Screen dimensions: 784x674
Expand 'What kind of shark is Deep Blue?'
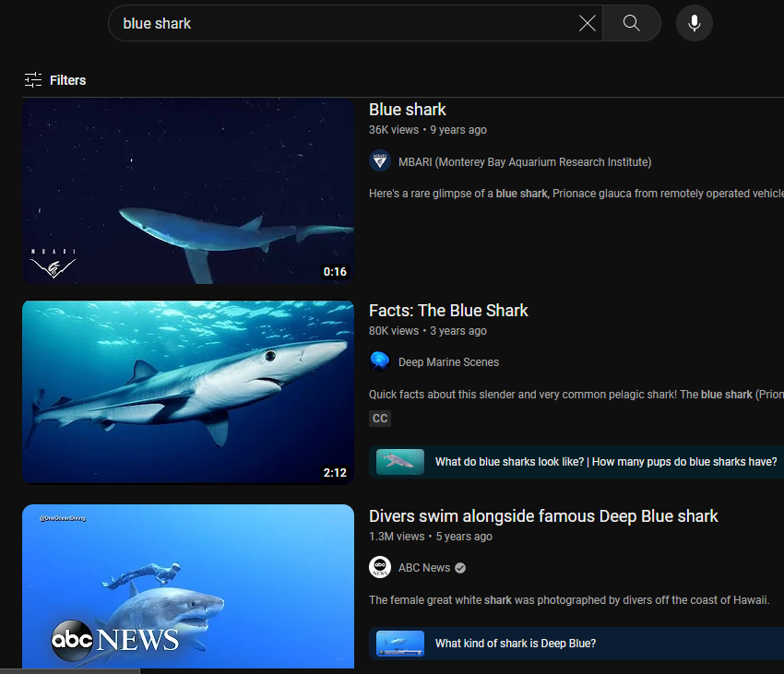[x=515, y=644]
